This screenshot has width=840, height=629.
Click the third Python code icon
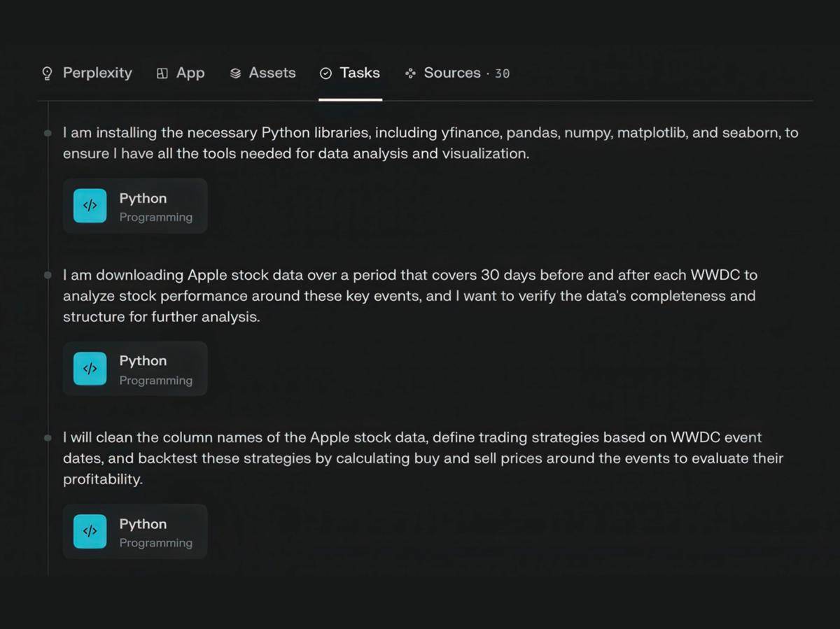point(90,532)
